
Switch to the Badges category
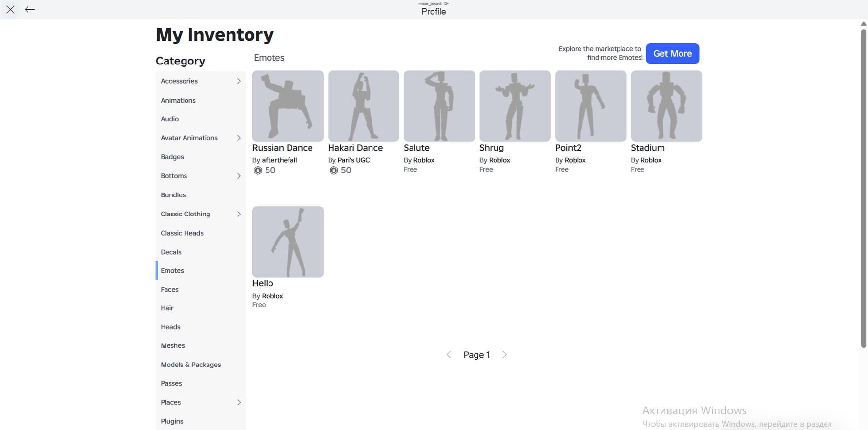tap(172, 157)
